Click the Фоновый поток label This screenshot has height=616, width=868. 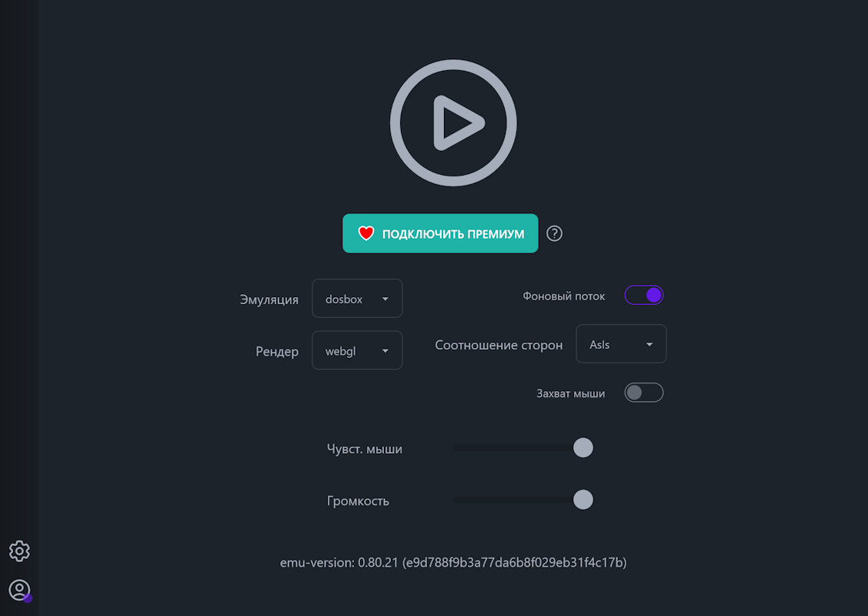pyautogui.click(x=564, y=296)
